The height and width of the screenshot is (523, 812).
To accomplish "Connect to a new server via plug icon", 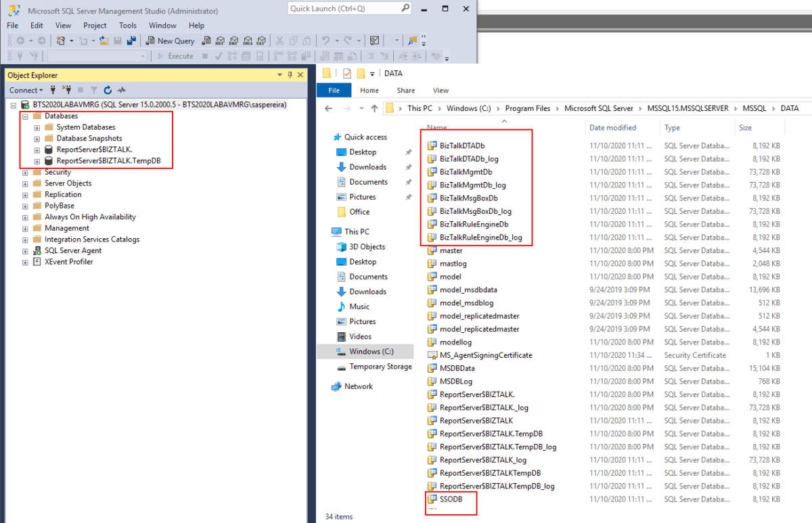I will [53, 90].
